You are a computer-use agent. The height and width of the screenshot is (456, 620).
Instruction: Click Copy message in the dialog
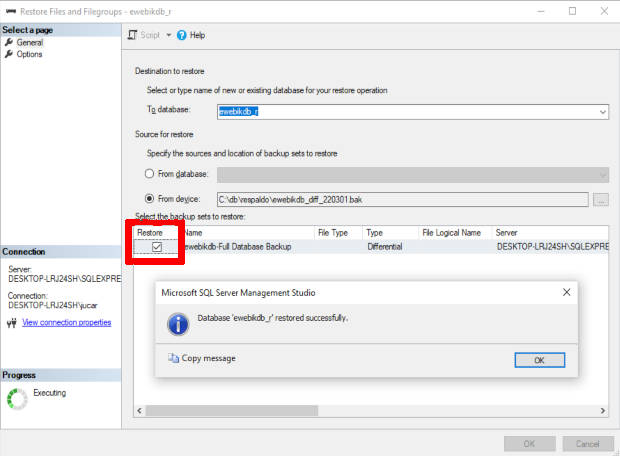(208, 358)
